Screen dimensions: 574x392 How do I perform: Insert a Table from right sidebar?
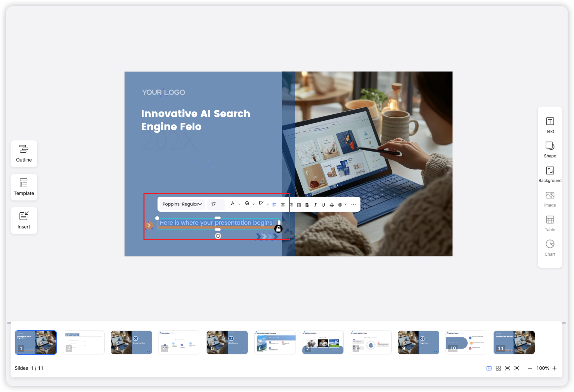(x=550, y=223)
